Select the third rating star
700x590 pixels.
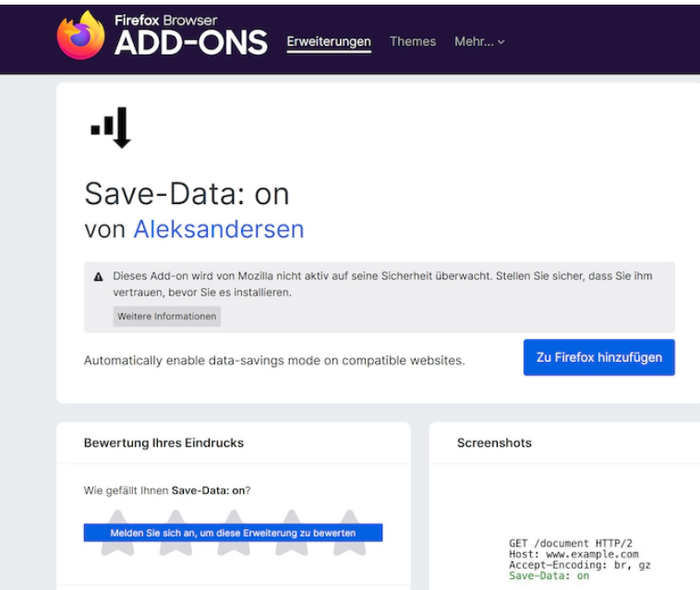click(x=233, y=548)
